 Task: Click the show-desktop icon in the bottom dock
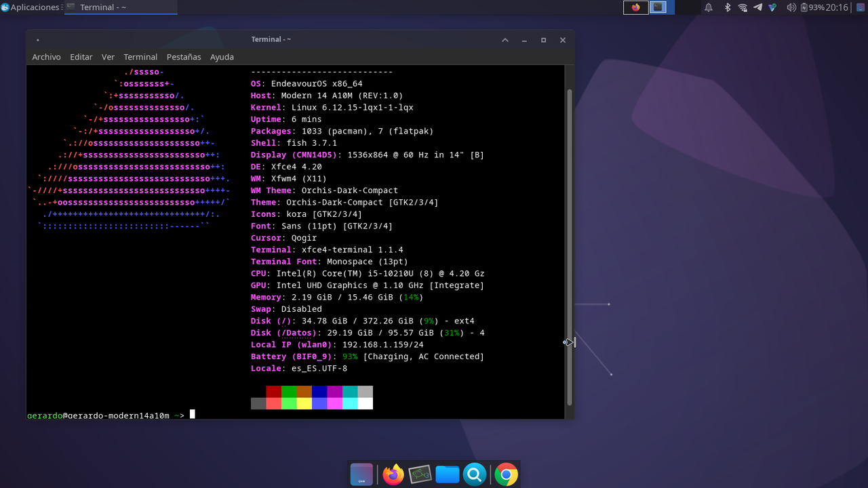[361, 474]
